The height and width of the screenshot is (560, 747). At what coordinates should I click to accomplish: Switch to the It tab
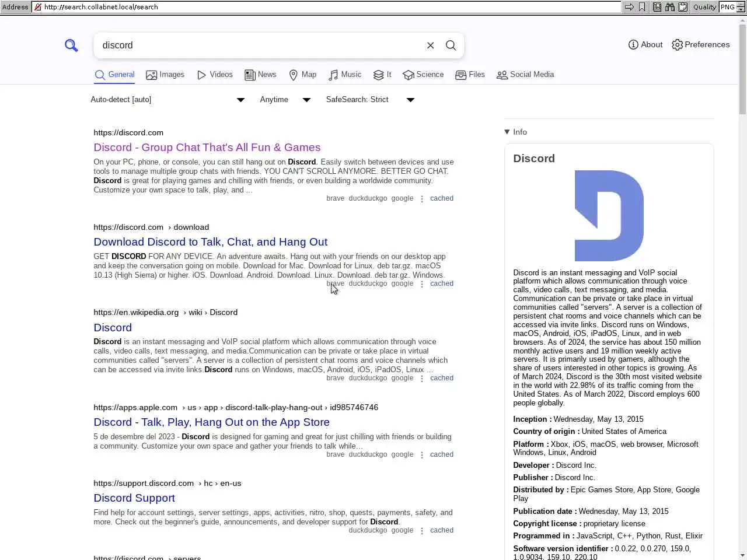[x=382, y=75]
